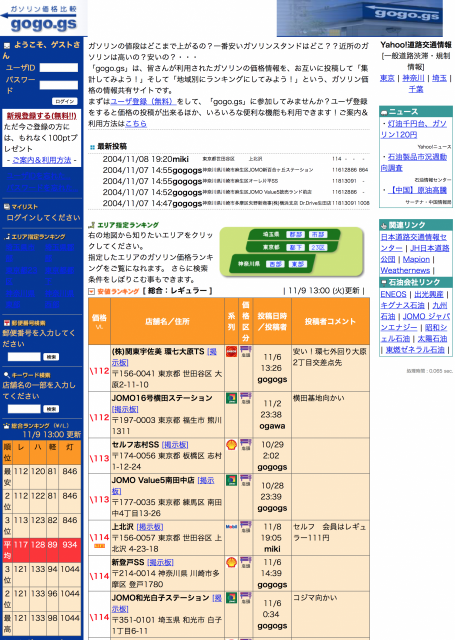Click the ユーザID input field
Viewport: 455px width, 640px height.
[59, 68]
